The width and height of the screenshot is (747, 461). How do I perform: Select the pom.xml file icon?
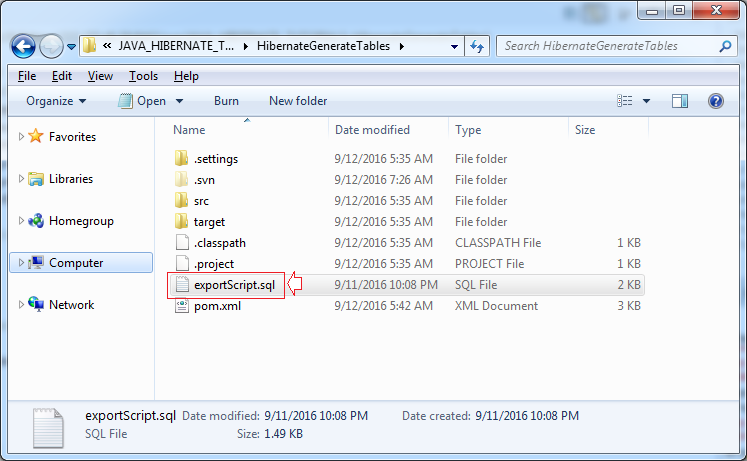(x=182, y=305)
